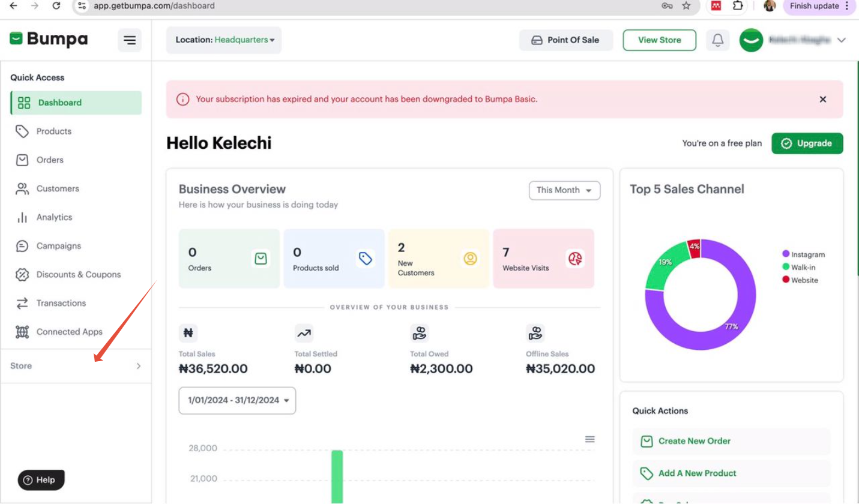Click the Discounts & Coupons badge icon
Screen dimensions: 859x504
(x=22, y=275)
